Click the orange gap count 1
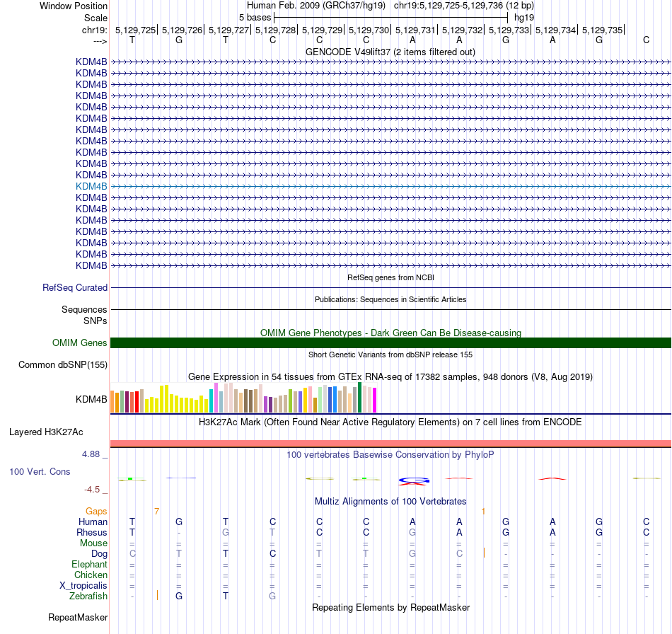The height and width of the screenshot is (634, 672). (x=483, y=511)
